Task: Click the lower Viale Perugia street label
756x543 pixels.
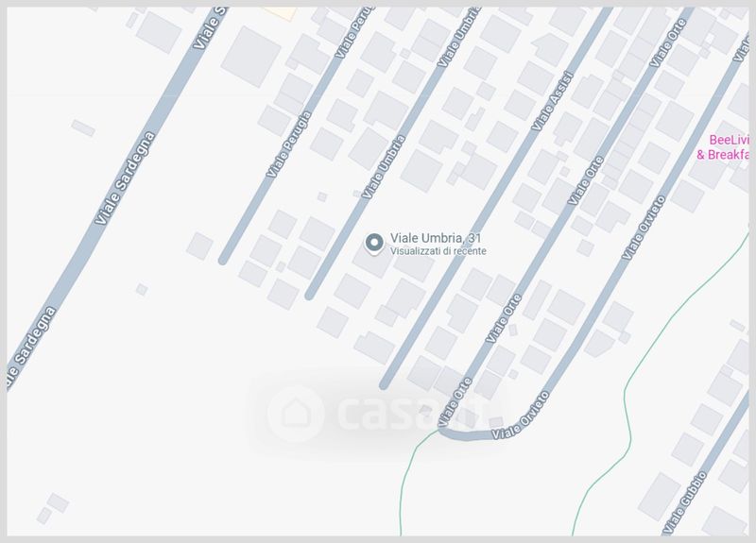Action: pyautogui.click(x=289, y=144)
